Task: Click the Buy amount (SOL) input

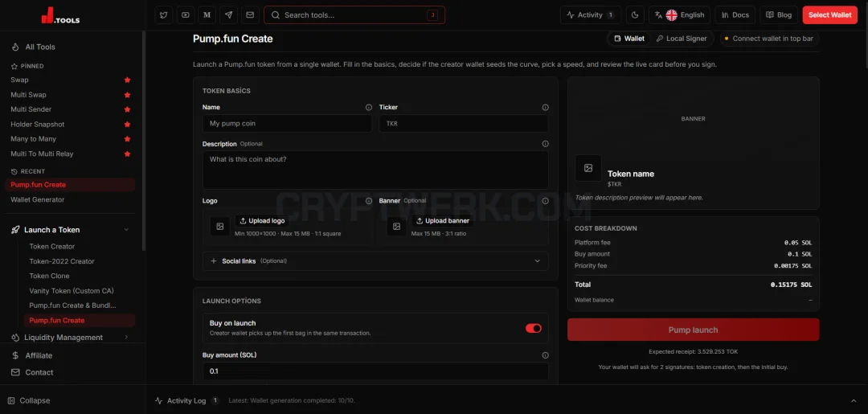Action: point(375,371)
